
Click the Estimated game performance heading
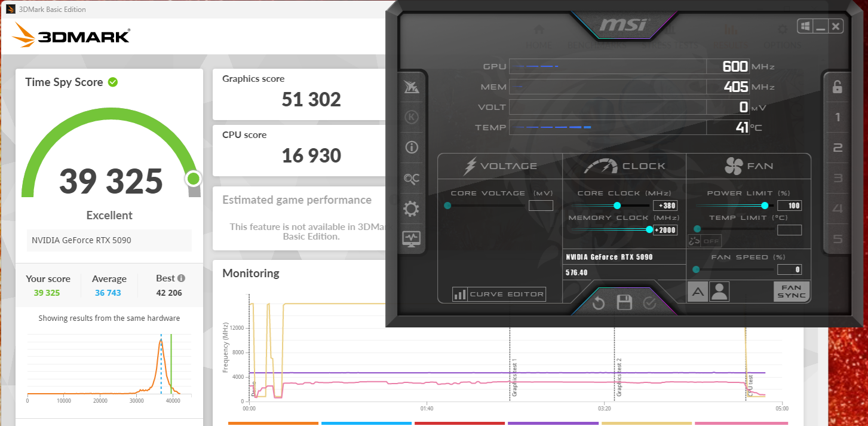[297, 200]
